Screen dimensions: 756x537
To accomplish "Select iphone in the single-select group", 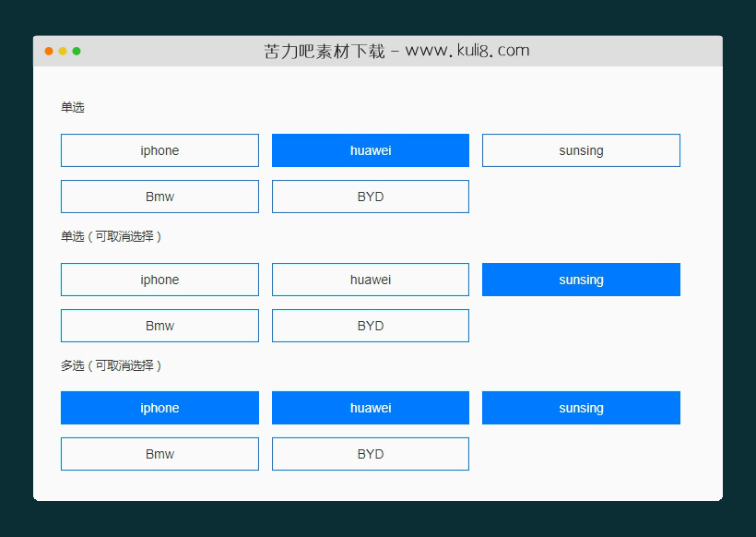I will click(x=159, y=150).
